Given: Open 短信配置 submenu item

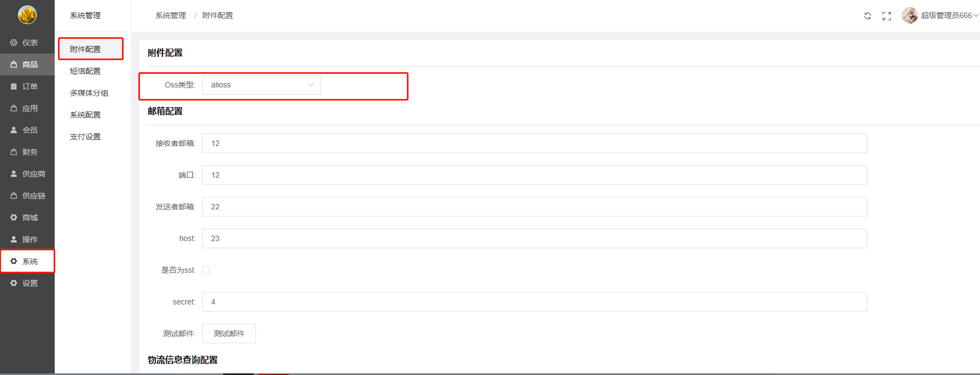Looking at the screenshot, I should pos(85,71).
